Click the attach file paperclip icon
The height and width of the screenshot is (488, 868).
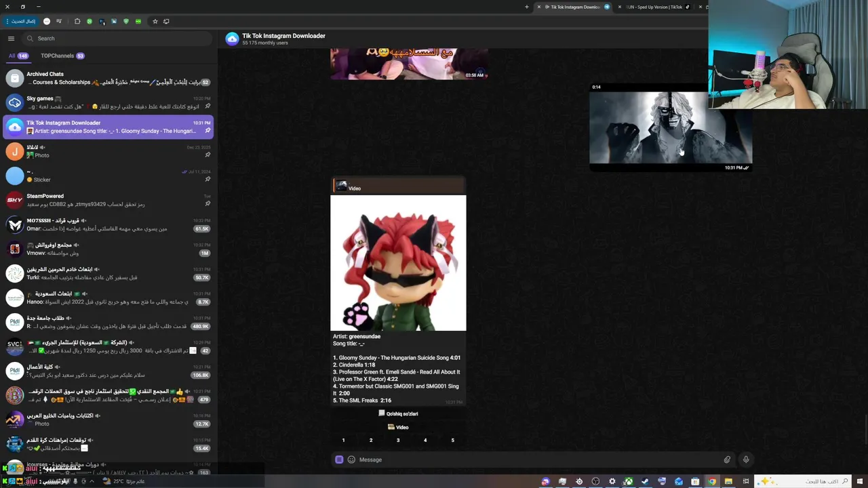point(727,460)
